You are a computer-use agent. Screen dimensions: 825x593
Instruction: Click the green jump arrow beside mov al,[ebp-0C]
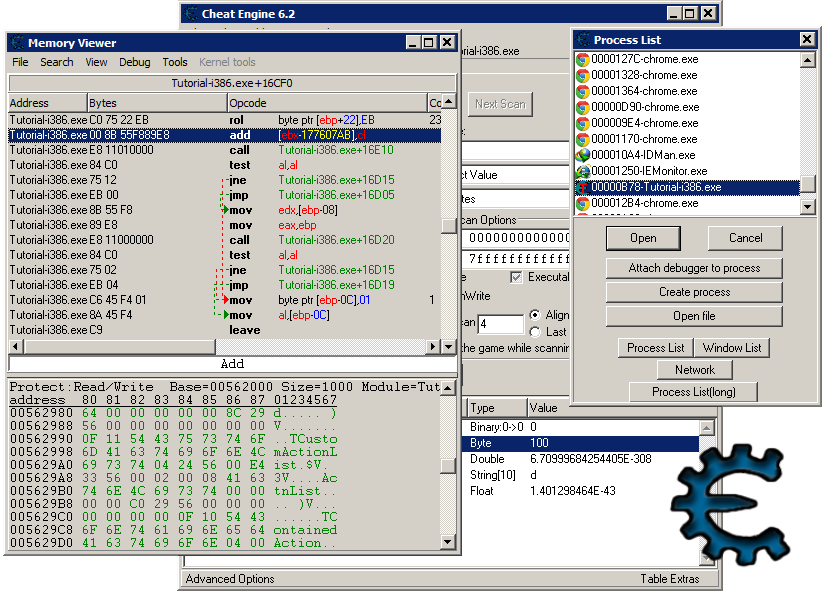(227, 314)
